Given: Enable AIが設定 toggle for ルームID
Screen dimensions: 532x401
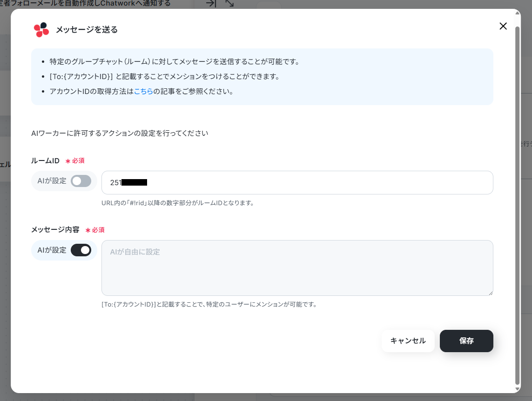Looking at the screenshot, I should [81, 181].
